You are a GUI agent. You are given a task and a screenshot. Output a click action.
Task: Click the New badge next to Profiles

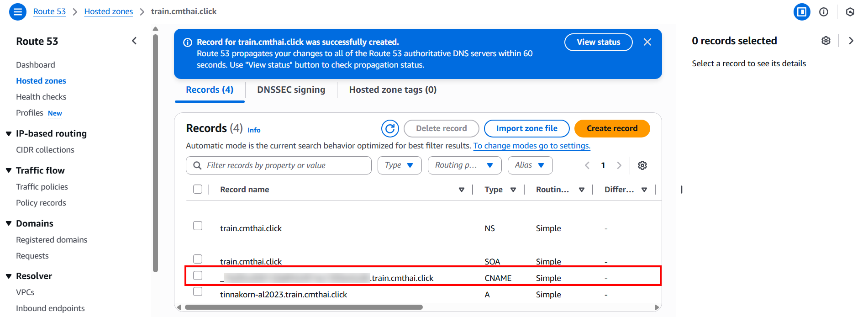[55, 113]
